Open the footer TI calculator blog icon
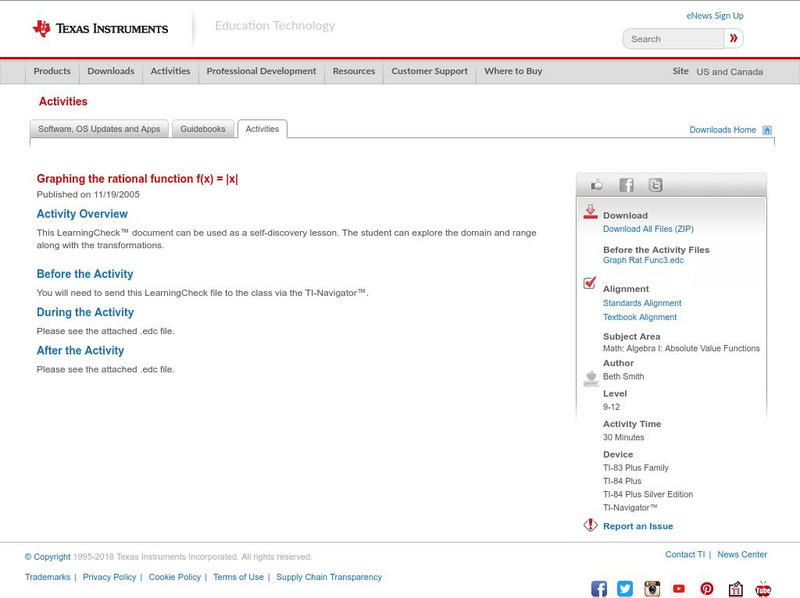This screenshot has width=800, height=598. coord(735,588)
